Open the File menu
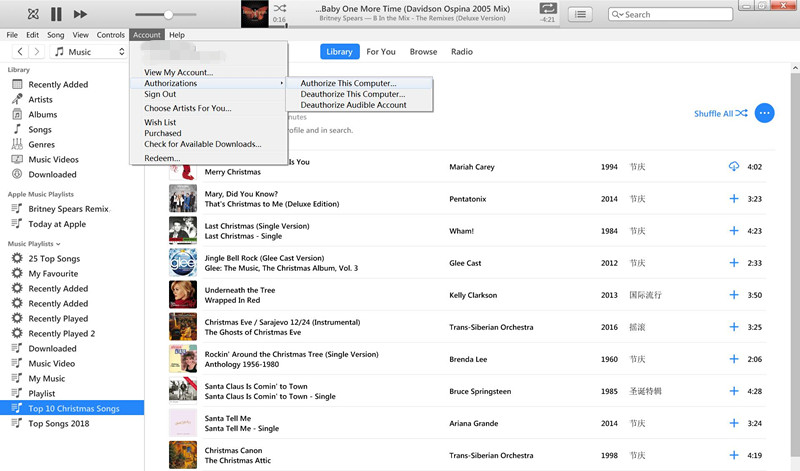Image resolution: width=800 pixels, height=471 pixels. (x=12, y=35)
